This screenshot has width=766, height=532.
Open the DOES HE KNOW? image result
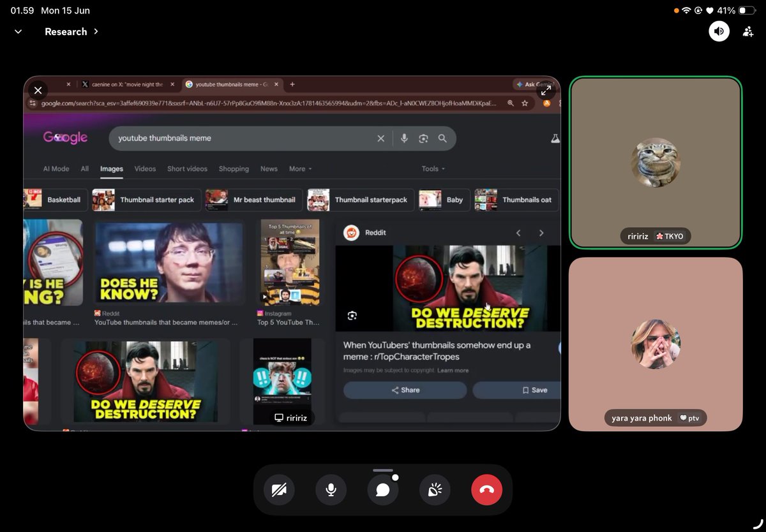click(169, 263)
